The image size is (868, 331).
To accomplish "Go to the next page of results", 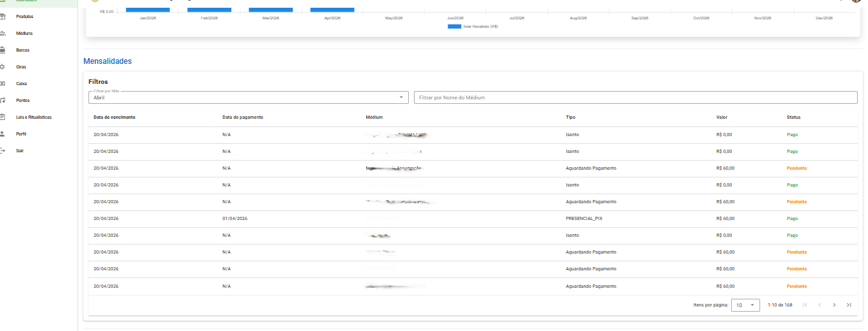I will tap(834, 305).
